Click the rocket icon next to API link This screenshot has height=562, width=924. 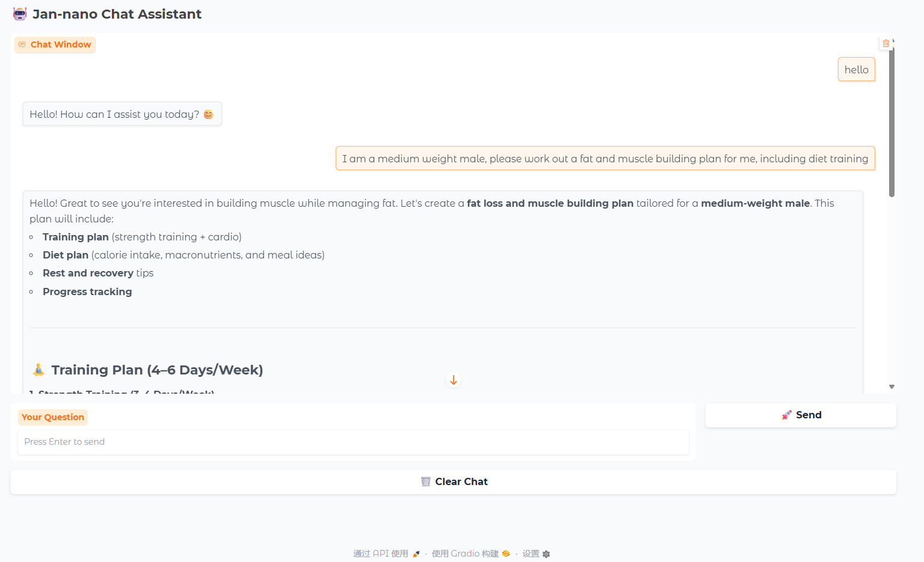point(416,554)
